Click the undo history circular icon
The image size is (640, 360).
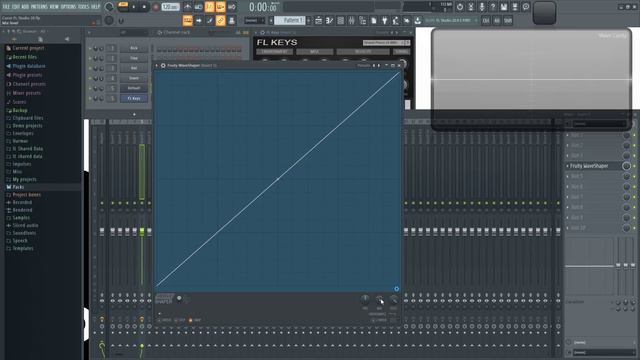460,7
